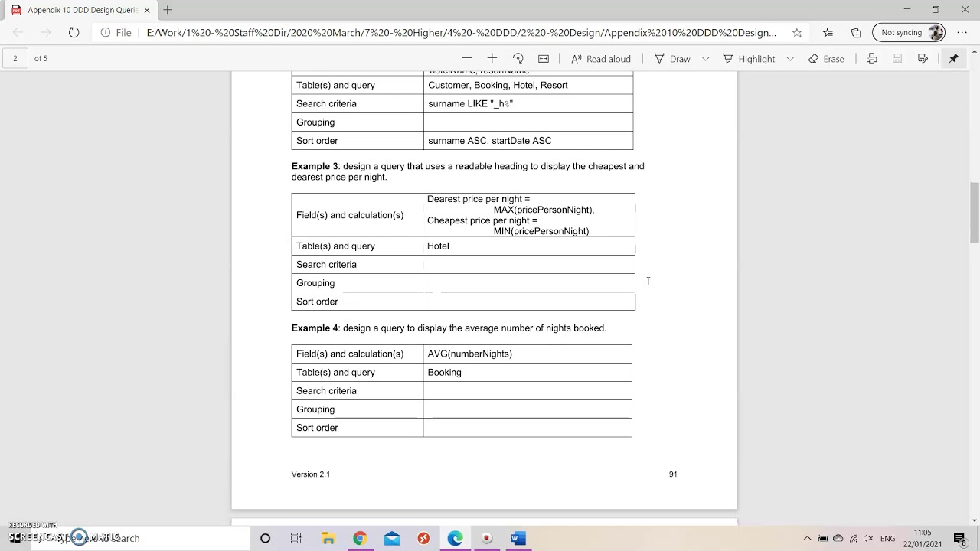This screenshot has width=980, height=551.
Task: Open Cortana from the taskbar
Action: [265, 539]
